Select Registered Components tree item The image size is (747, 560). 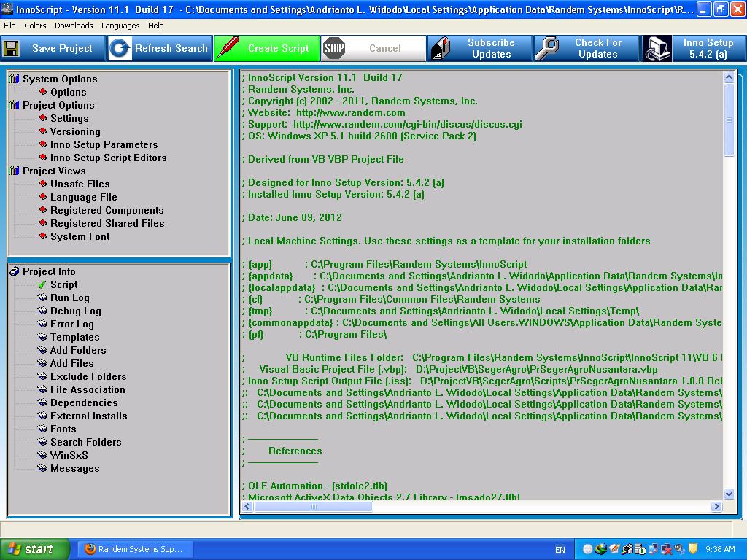coord(107,210)
